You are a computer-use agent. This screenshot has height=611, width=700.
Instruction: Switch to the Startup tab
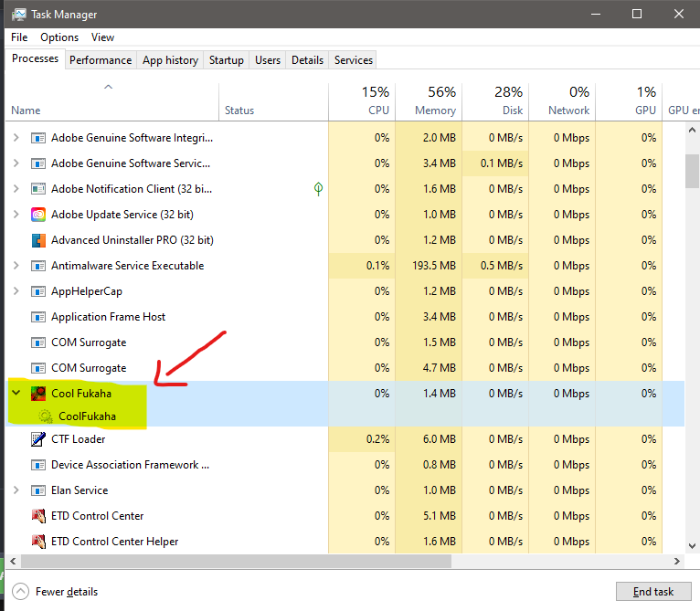227,59
